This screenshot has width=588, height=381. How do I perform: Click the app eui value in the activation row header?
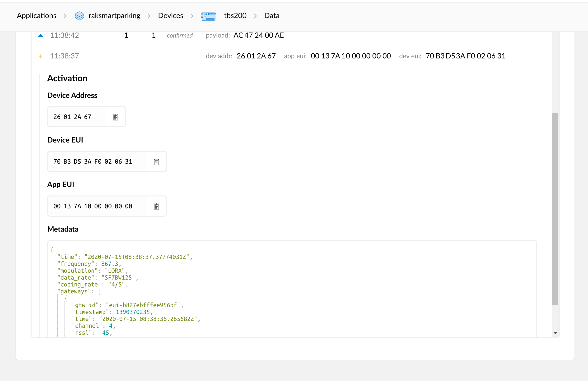pos(350,56)
